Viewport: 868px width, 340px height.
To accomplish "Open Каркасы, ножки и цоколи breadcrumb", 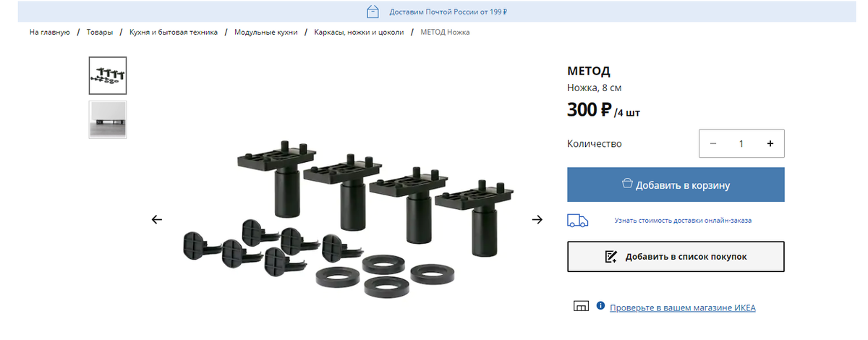I will [x=359, y=32].
